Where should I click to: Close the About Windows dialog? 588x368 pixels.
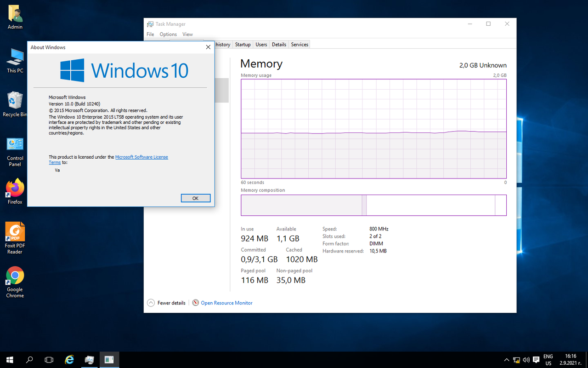point(208,47)
